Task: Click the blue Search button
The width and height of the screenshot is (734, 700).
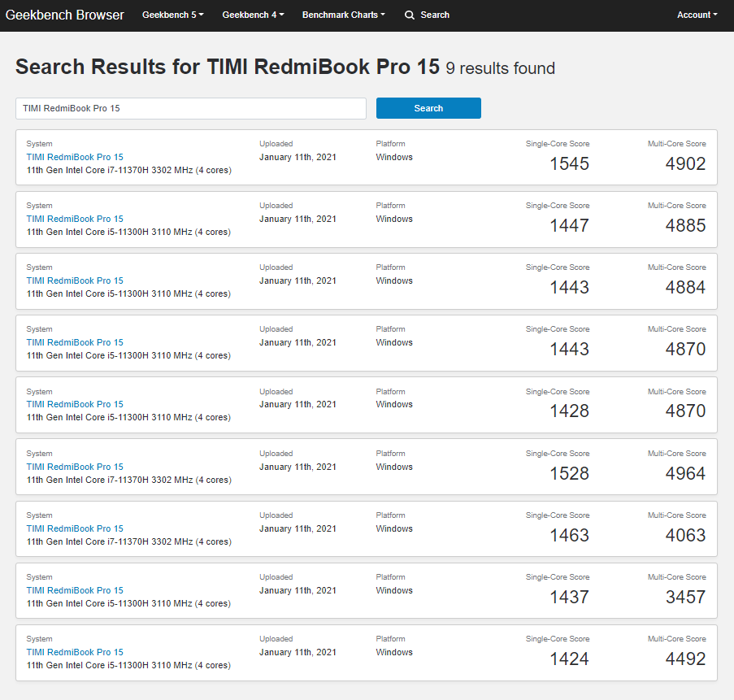Action: (428, 108)
